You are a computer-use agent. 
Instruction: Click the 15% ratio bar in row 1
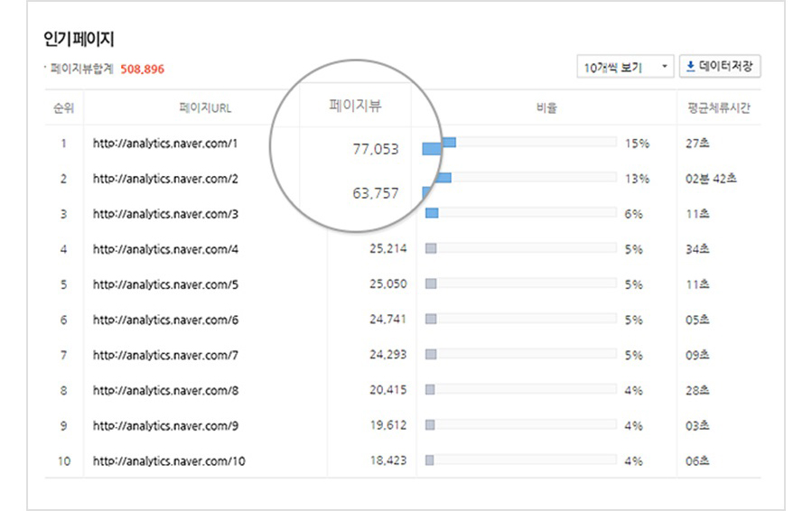[524, 143]
